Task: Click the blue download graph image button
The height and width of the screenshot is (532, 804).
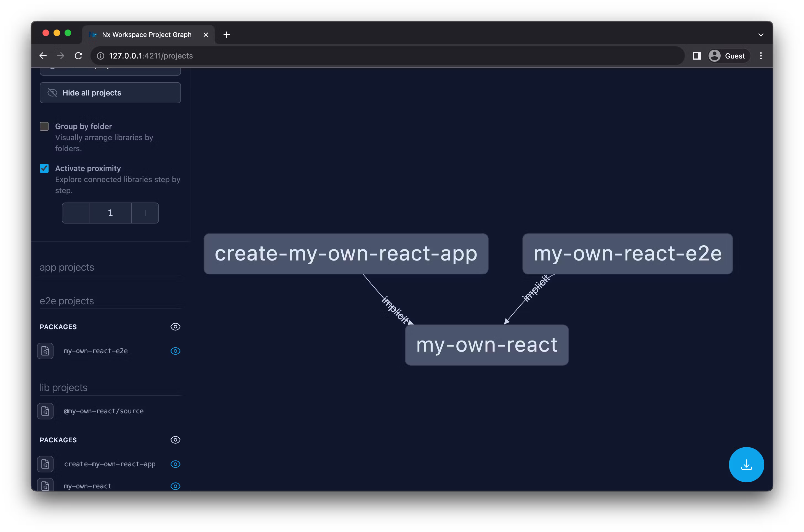Action: pyautogui.click(x=746, y=464)
